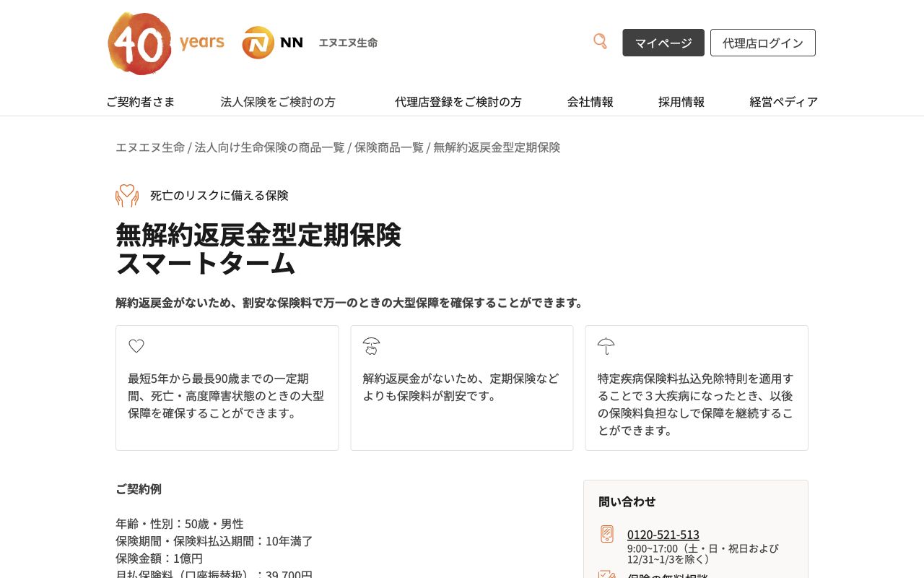Click the 特定疾病保険料払込免除特則 feature card
This screenshot has height=578, width=924.
[697, 388]
